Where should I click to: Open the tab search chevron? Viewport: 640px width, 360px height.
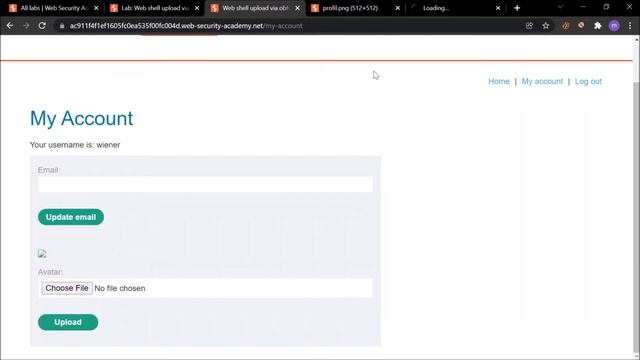(x=560, y=7)
